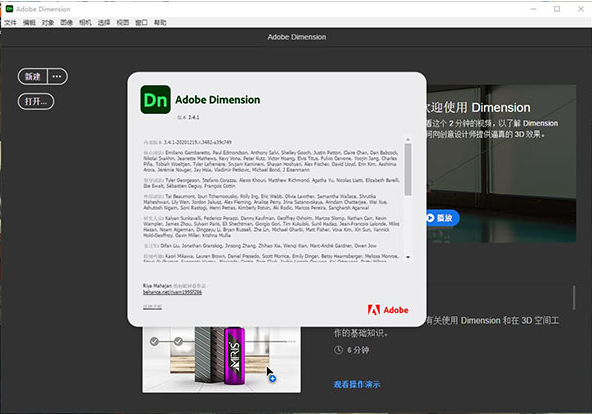Open the small underlined link below the Behance link

tap(153, 307)
